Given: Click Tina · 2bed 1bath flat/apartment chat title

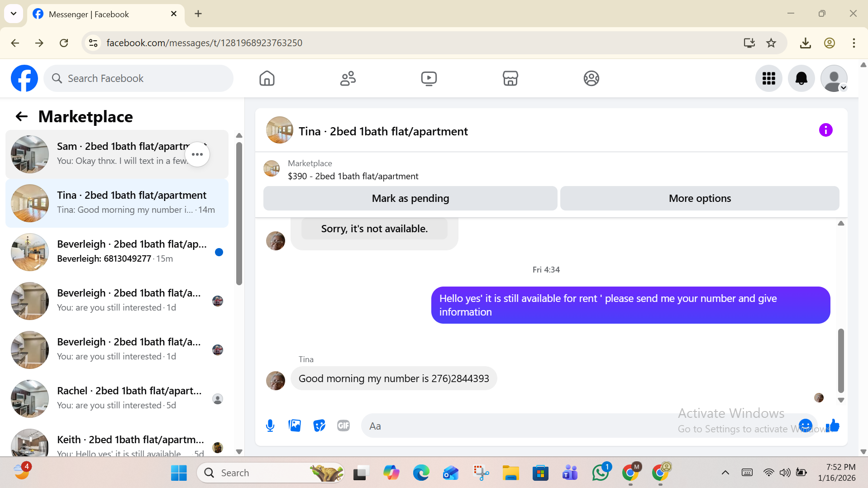Looking at the screenshot, I should (383, 131).
